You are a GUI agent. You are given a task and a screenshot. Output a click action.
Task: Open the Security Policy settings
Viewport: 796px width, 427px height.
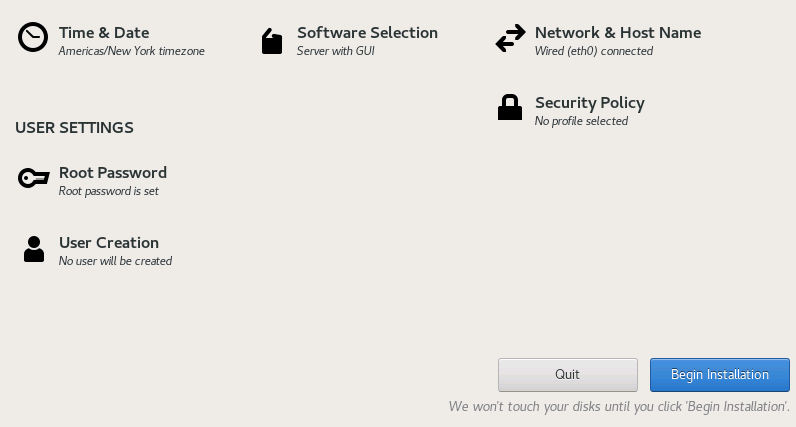[589, 103]
